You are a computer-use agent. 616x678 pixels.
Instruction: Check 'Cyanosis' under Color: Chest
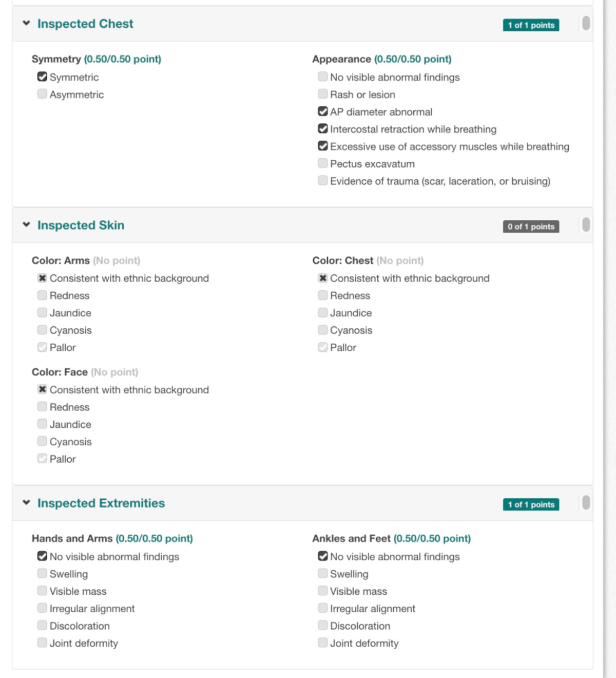(x=322, y=330)
